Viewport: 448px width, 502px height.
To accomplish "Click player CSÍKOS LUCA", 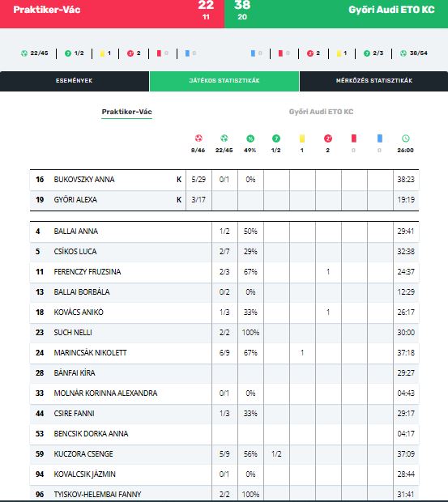I will tap(75, 252).
